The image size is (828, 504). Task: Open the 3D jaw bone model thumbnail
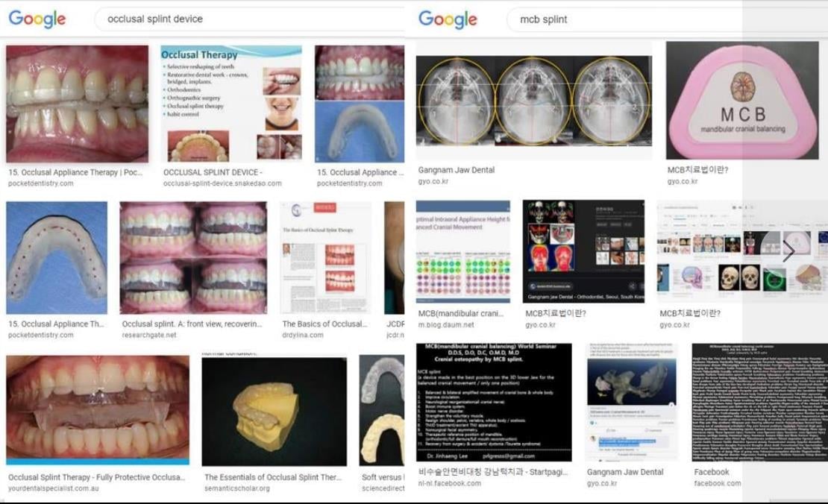[632, 402]
